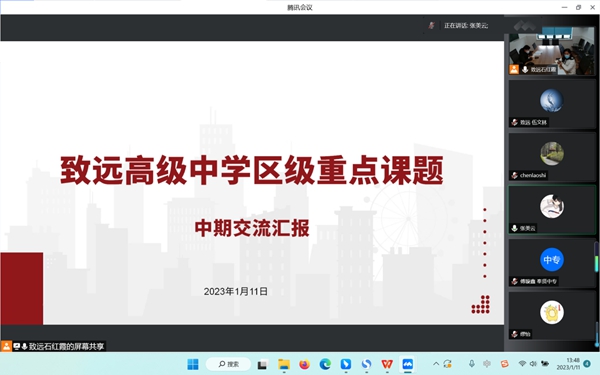Viewport: 600px width, 375px height.
Task: Toggle the system tray microphone icon
Action: [x=471, y=364]
